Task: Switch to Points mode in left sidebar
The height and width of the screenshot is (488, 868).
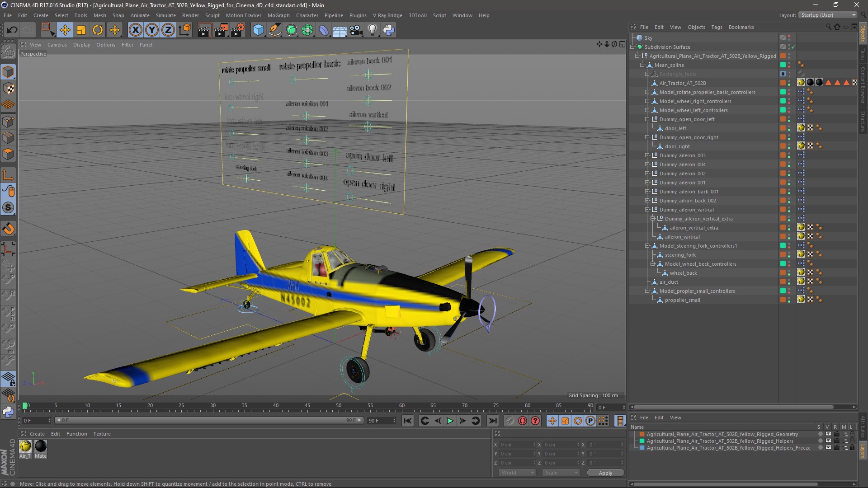Action: [x=8, y=121]
